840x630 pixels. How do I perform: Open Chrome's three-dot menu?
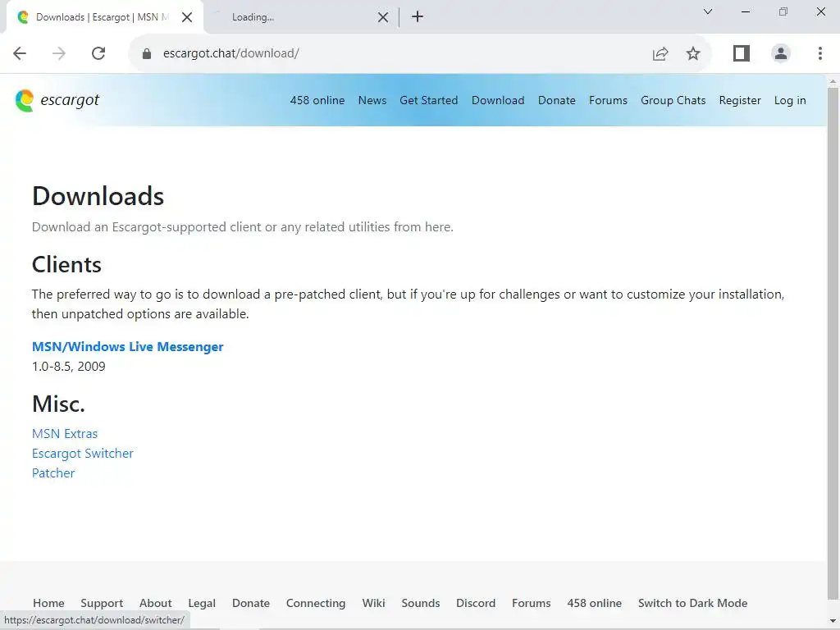tap(820, 53)
